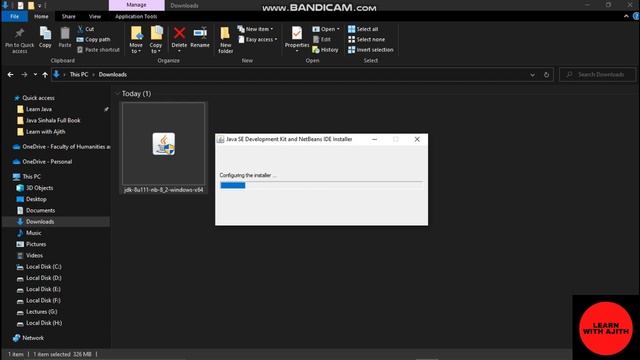Click Select all in ribbon
The width and height of the screenshot is (640, 360).
tap(363, 29)
